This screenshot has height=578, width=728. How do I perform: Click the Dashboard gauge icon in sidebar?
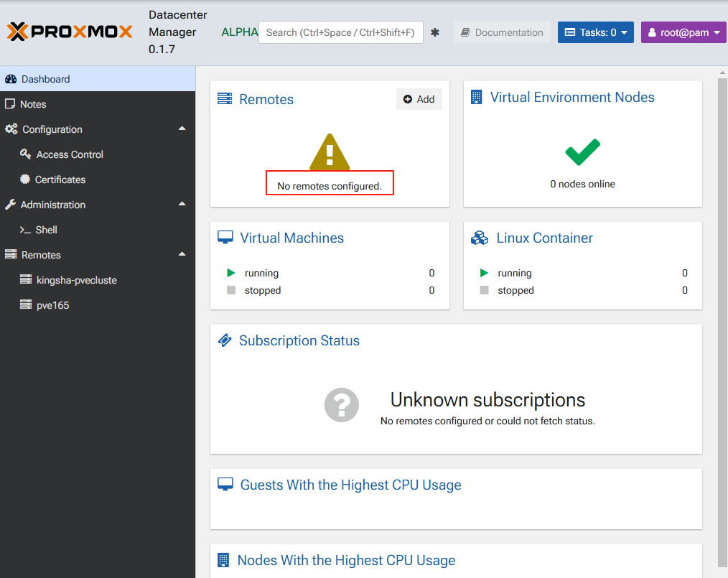click(11, 79)
